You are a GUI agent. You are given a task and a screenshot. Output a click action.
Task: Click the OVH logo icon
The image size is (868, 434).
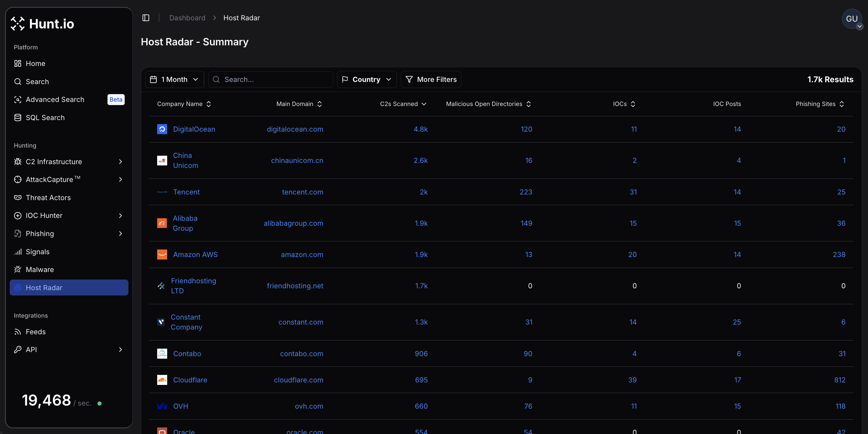coord(162,406)
